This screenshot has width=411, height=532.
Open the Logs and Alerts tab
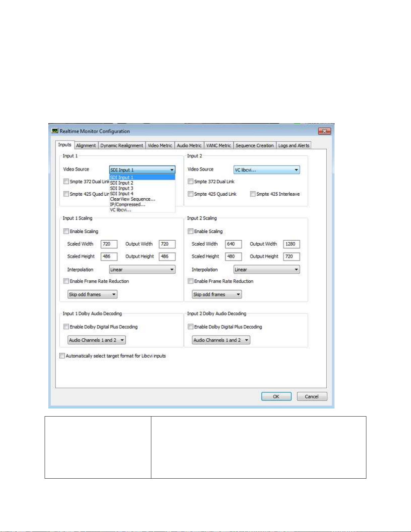(294, 145)
